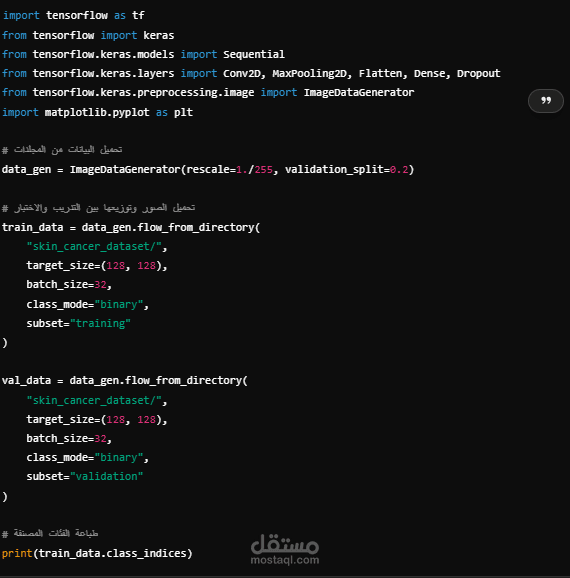
Task: Click the line 'val_data = data_gen.flow_from_directory('
Action: tap(125, 380)
